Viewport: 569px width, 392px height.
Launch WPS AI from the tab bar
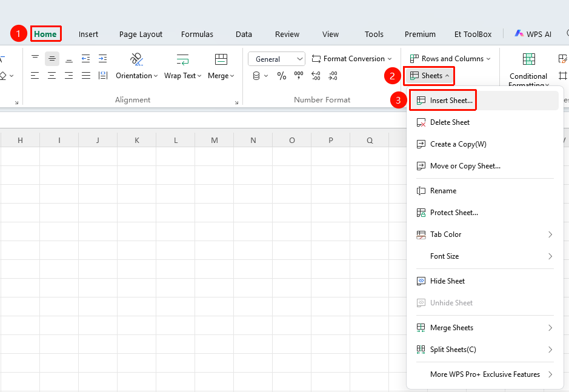[x=533, y=34]
